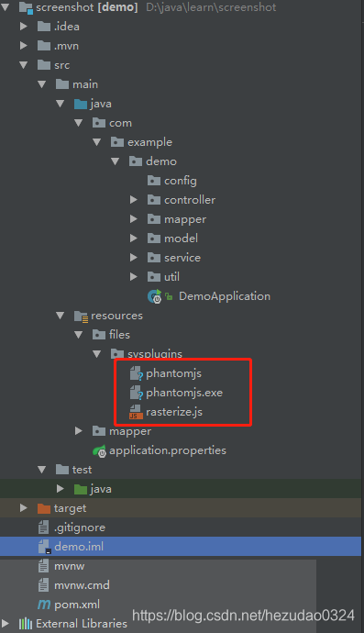Click the green test java folder icon

coord(81,489)
